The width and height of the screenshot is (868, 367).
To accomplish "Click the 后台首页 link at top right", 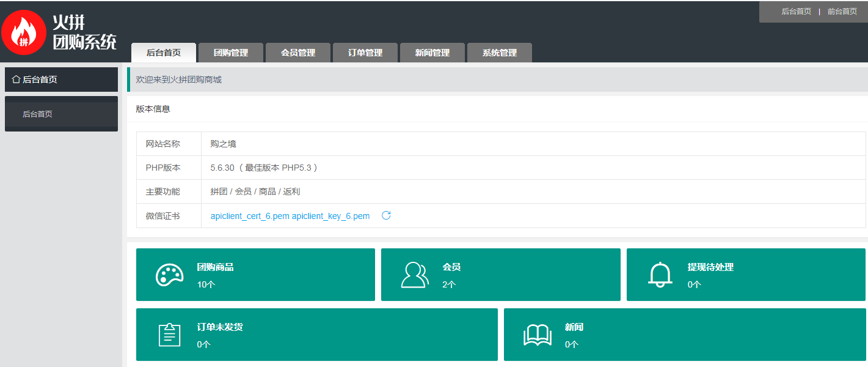I will [x=796, y=12].
